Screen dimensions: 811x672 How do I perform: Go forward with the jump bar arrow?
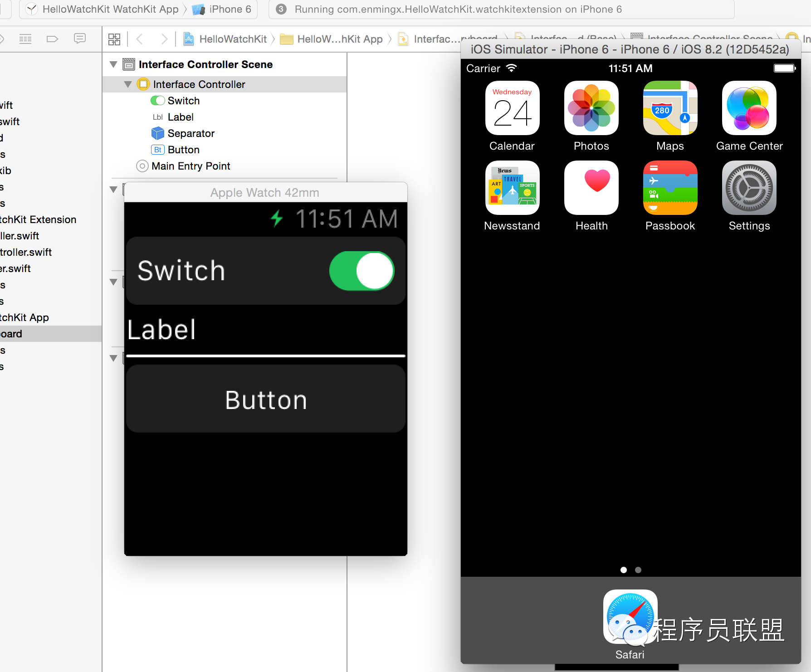pos(164,39)
